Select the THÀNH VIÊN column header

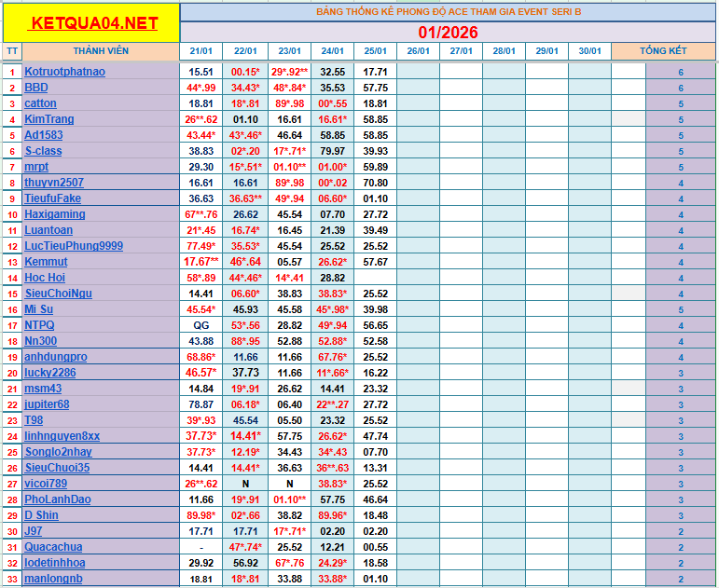101,50
